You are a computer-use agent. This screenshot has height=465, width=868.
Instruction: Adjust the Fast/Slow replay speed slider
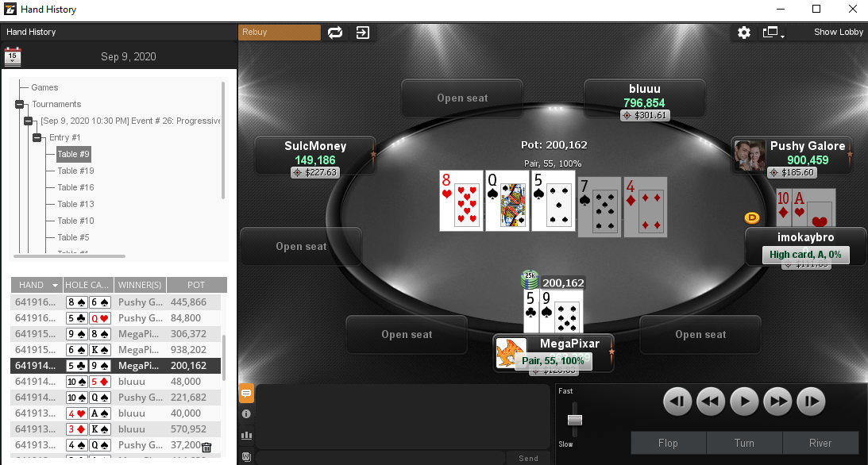pos(575,420)
